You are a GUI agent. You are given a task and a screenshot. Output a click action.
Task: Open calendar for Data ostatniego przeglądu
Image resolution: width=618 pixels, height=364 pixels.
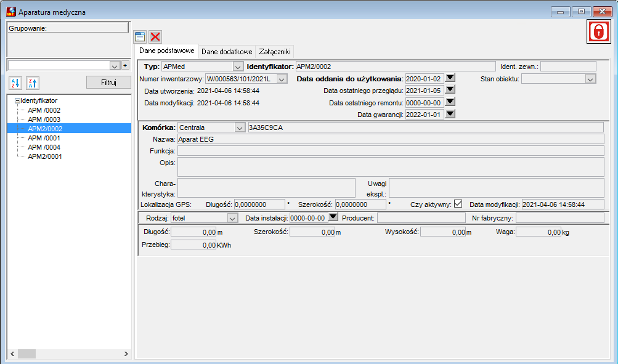(x=450, y=90)
